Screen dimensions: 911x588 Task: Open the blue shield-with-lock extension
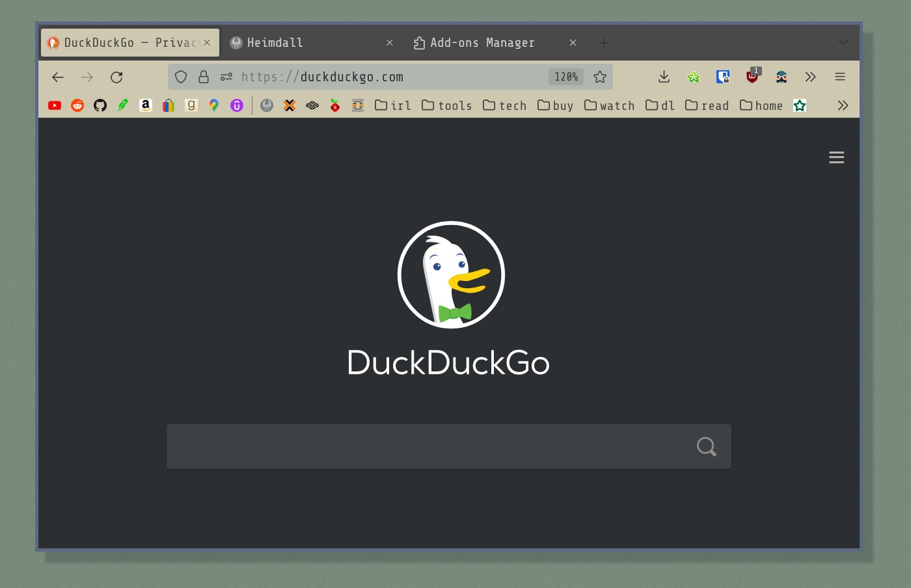[x=723, y=77]
